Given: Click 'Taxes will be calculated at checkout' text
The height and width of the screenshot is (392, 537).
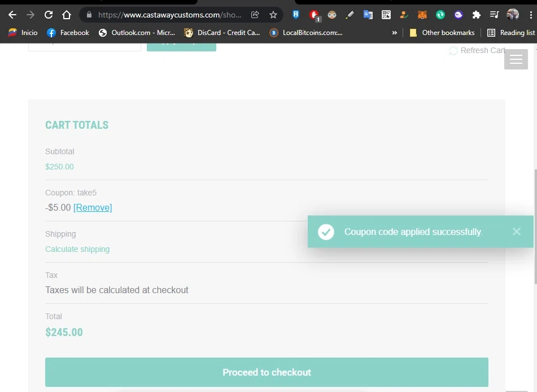Looking at the screenshot, I should point(117,290).
